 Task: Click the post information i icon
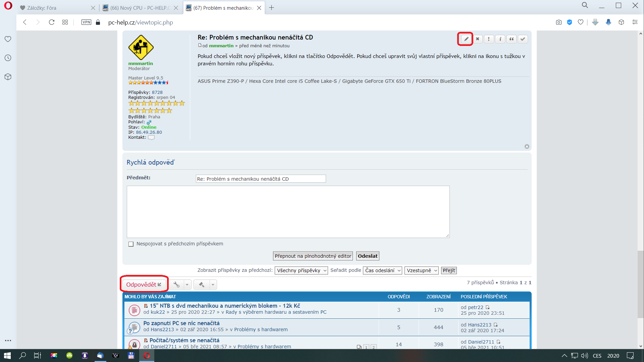[500, 39]
